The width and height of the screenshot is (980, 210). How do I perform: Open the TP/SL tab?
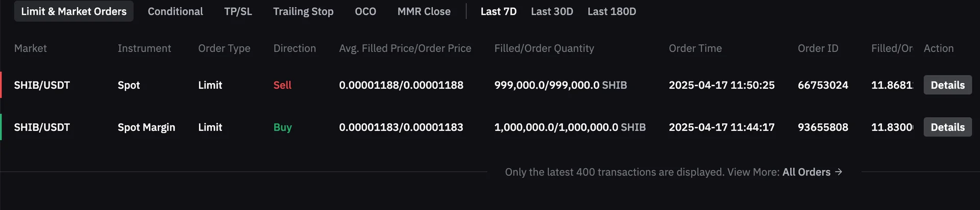click(238, 11)
